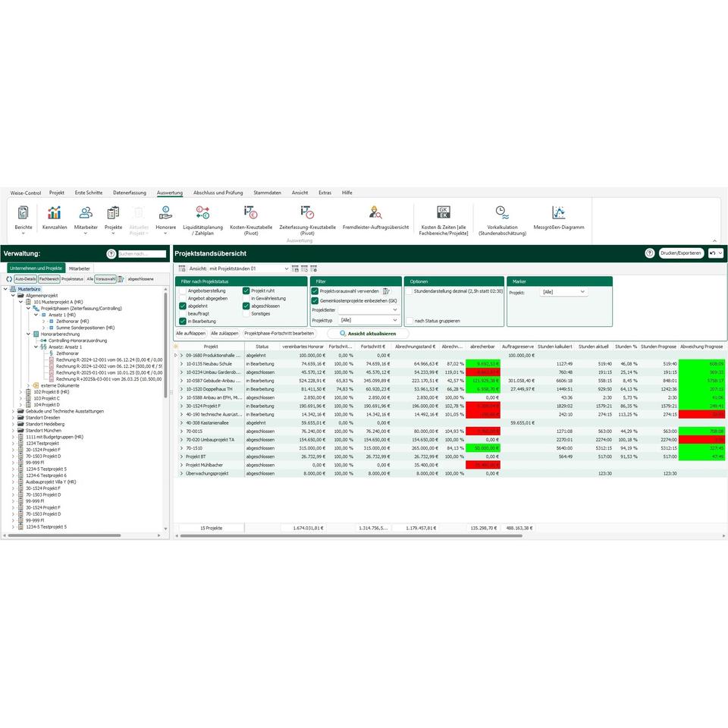Toggle the Auto-Details button
The width and height of the screenshot is (728, 728).
pyautogui.click(x=25, y=279)
